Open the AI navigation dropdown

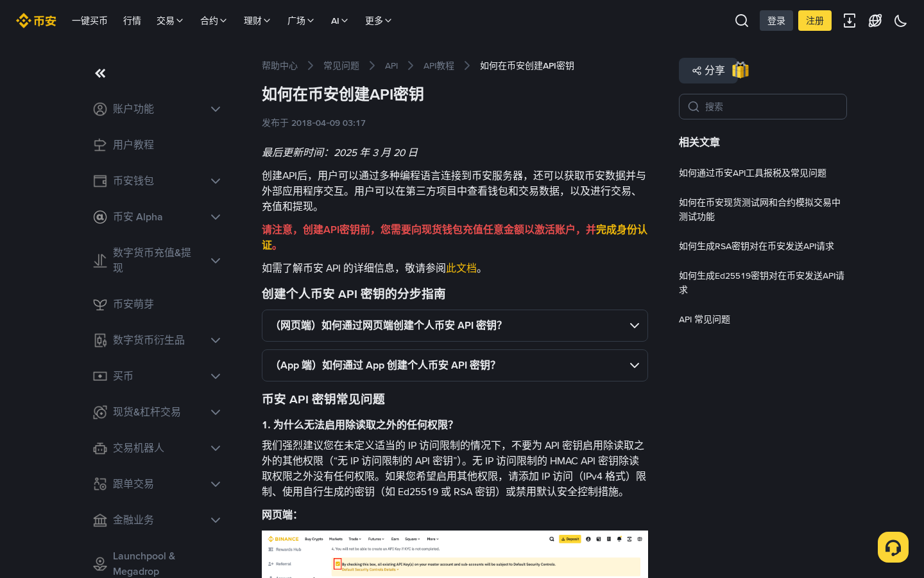tap(339, 21)
